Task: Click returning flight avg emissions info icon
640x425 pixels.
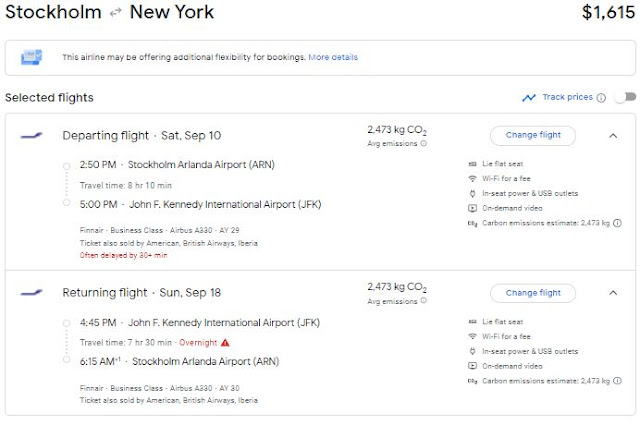Action: [424, 302]
